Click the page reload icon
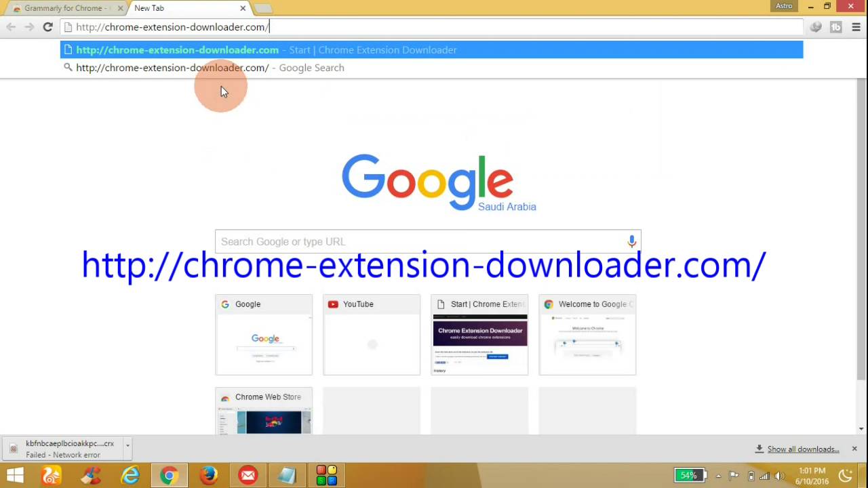The width and height of the screenshot is (868, 488). click(47, 27)
